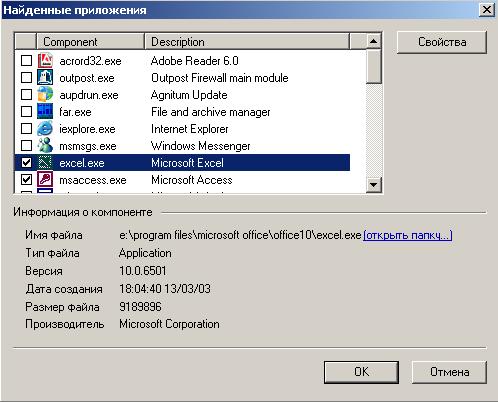Tick the far.exe checkbox

[26, 112]
